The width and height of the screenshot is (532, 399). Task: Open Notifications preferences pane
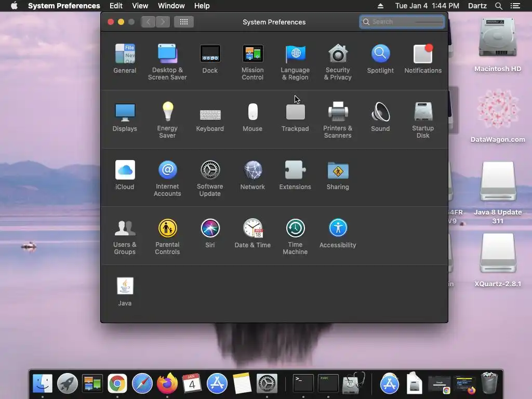pyautogui.click(x=423, y=59)
